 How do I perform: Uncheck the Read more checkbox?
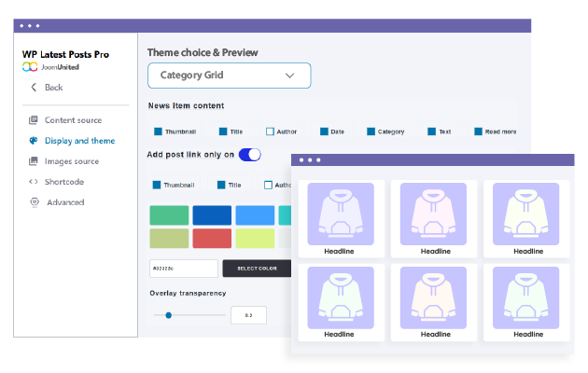pos(478,131)
